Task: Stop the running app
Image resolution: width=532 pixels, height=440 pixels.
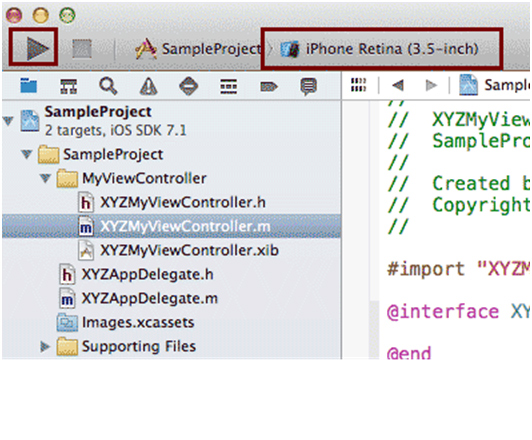Action: tap(82, 49)
